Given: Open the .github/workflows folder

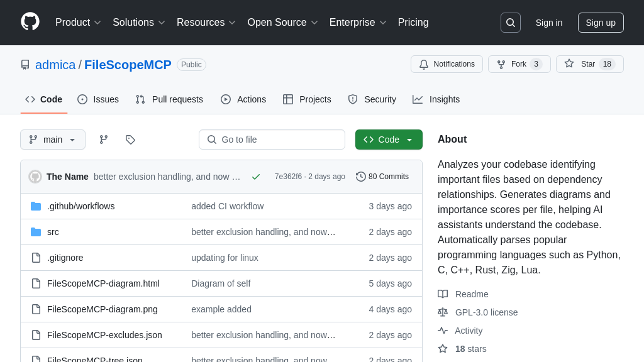Looking at the screenshot, I should coord(81,206).
